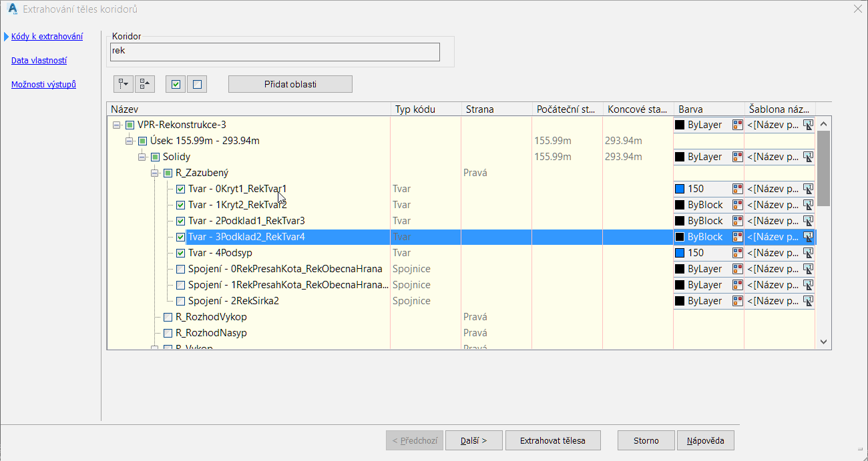
Task: Open Data vlastností page
Action: [x=39, y=61]
